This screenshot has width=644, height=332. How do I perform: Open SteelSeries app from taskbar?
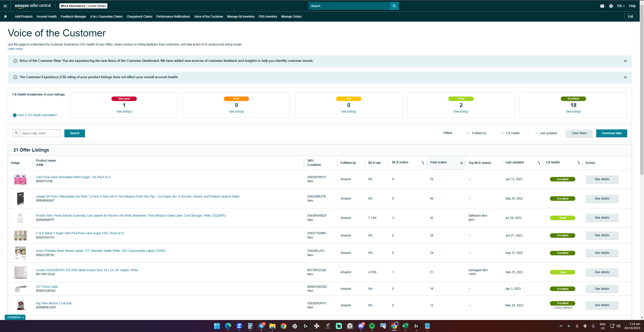tap(295, 326)
